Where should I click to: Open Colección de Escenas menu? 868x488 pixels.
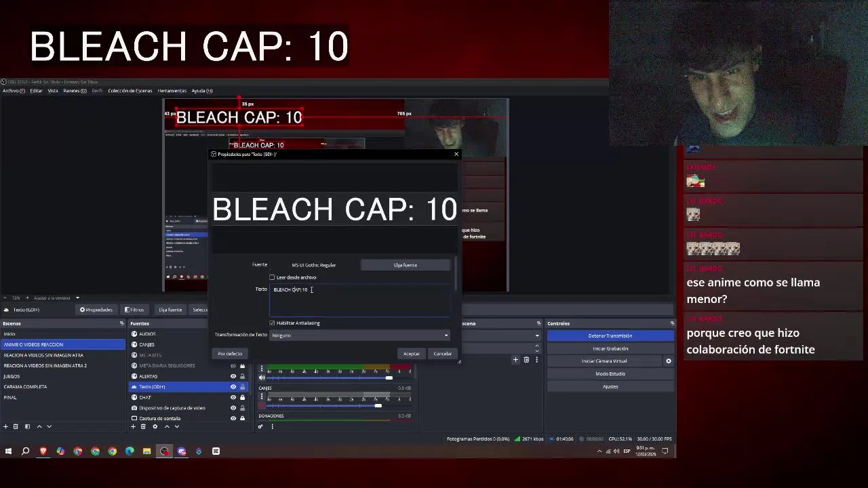pyautogui.click(x=130, y=91)
